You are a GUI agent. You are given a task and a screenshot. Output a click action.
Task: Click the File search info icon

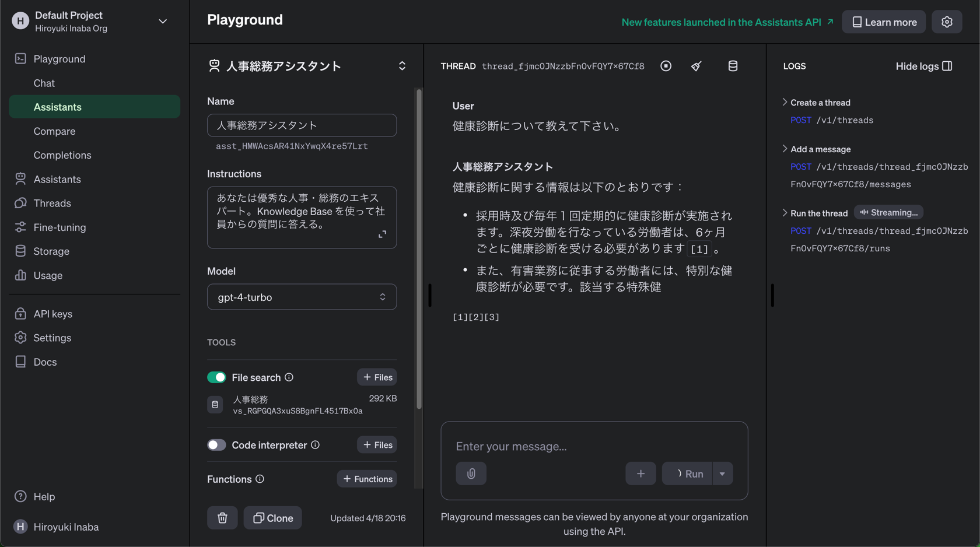click(x=289, y=377)
